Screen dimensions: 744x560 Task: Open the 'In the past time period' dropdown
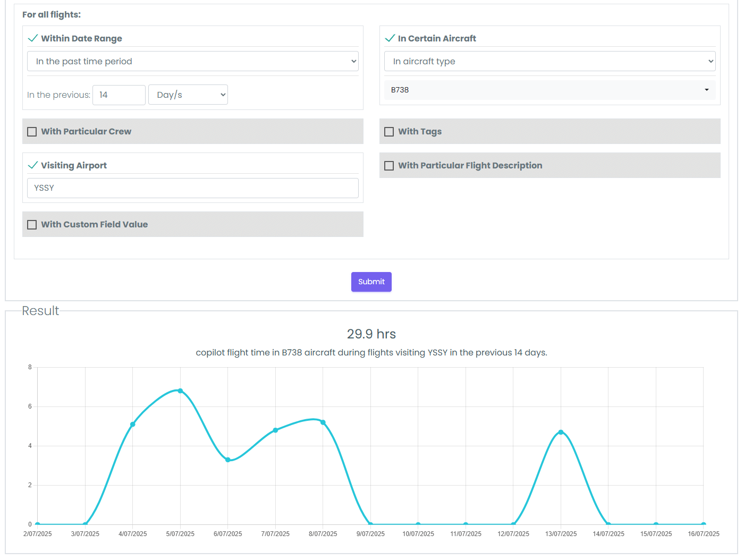point(193,61)
